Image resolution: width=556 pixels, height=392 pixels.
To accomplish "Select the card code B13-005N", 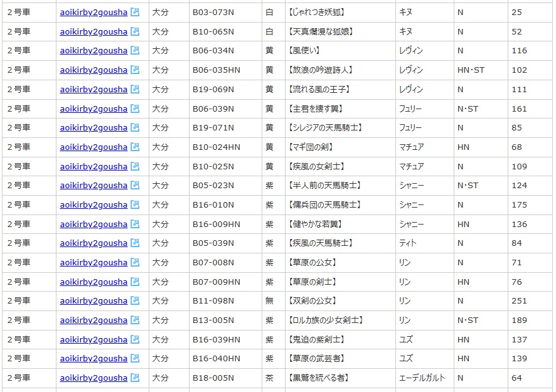I will (213, 320).
